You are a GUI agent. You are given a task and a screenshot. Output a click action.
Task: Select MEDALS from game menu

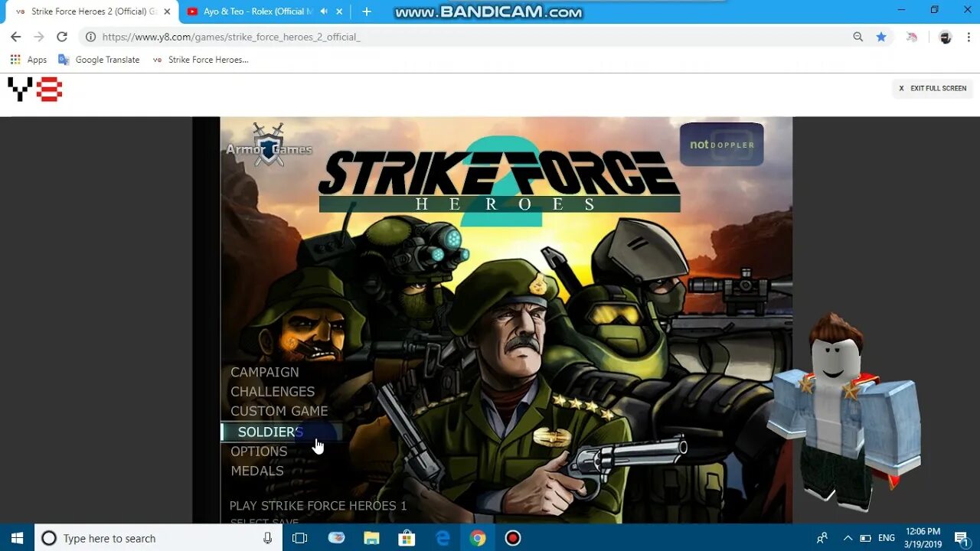(x=257, y=471)
